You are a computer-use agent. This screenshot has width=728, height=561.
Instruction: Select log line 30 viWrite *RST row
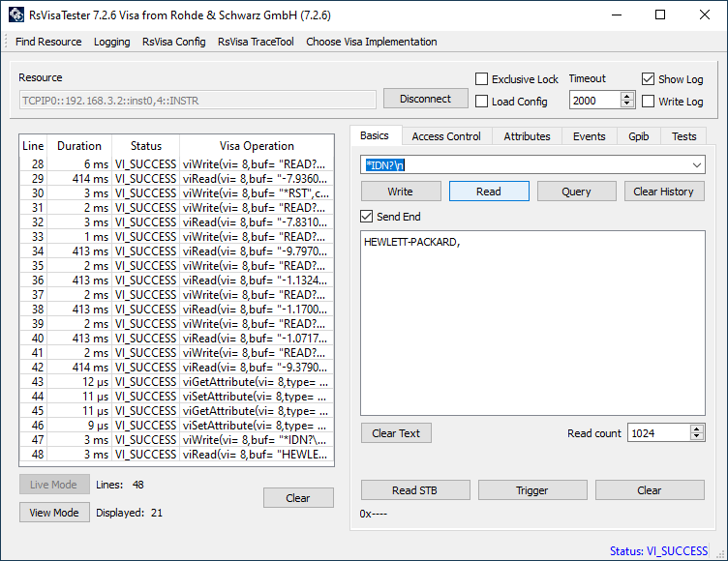click(176, 192)
